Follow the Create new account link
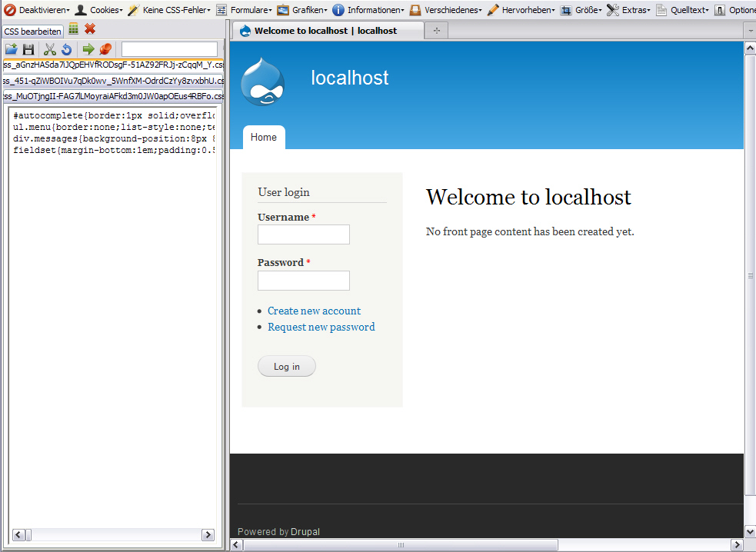 pyautogui.click(x=314, y=311)
